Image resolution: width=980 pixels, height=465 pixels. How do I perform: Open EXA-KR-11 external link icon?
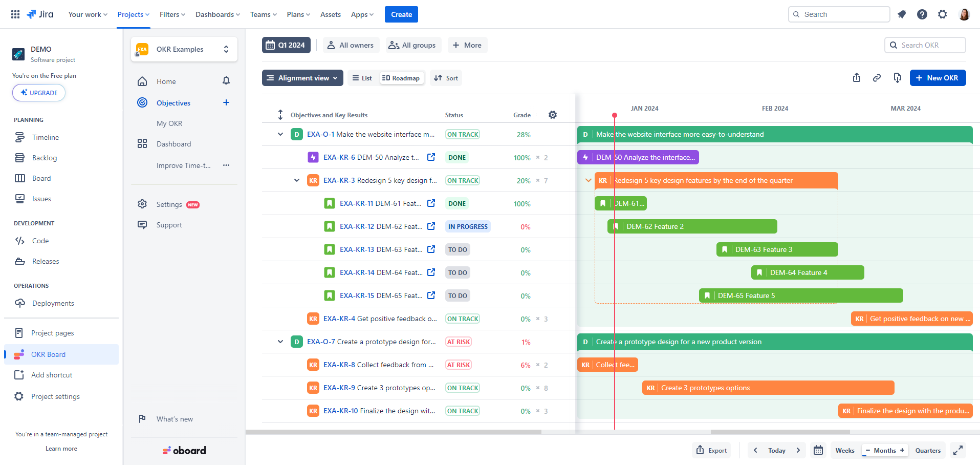(431, 203)
